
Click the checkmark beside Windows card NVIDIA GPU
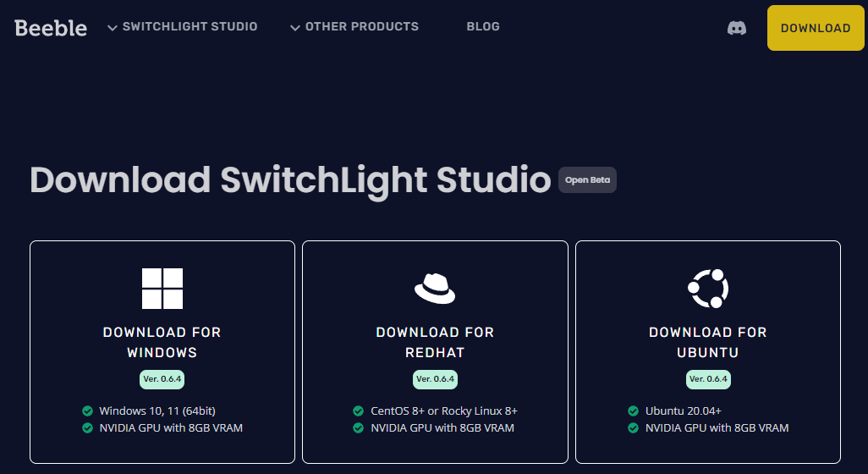click(x=87, y=428)
